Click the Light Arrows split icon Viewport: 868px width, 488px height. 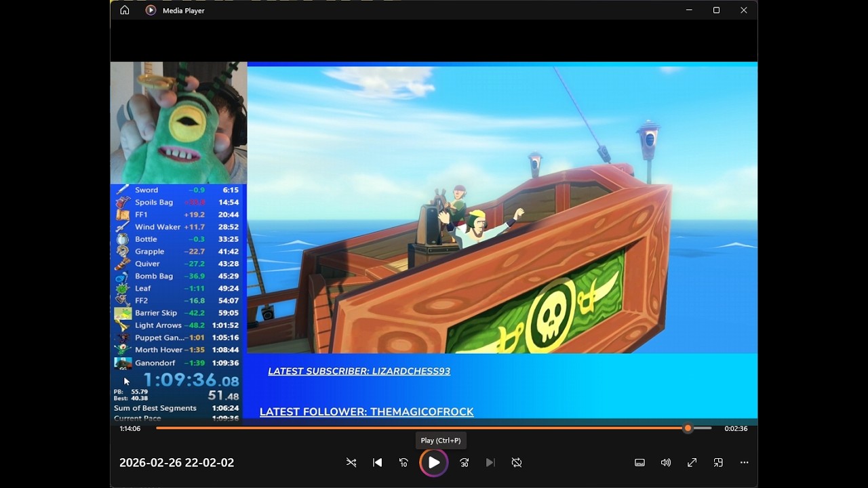tap(123, 325)
